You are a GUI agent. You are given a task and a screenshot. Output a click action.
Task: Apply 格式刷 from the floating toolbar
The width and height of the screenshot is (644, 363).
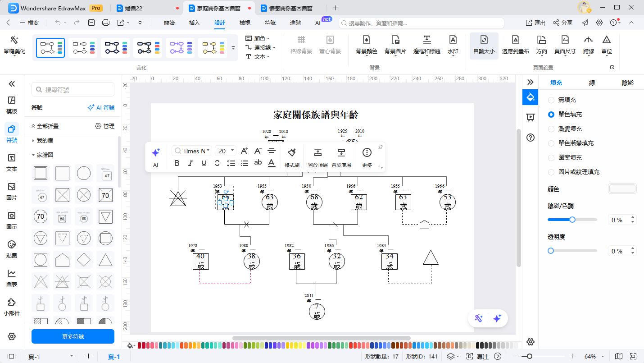tap(291, 156)
